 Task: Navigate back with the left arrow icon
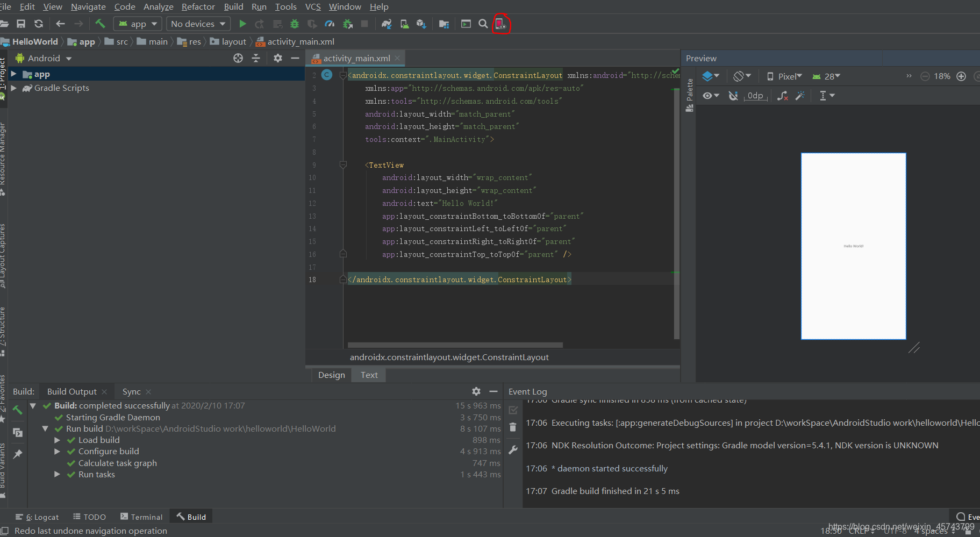click(x=60, y=24)
